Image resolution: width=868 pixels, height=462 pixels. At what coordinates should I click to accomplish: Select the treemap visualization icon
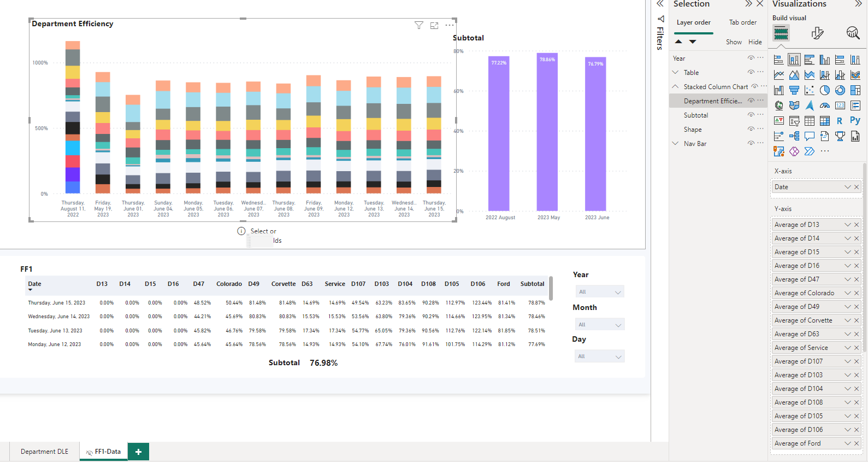point(855,90)
